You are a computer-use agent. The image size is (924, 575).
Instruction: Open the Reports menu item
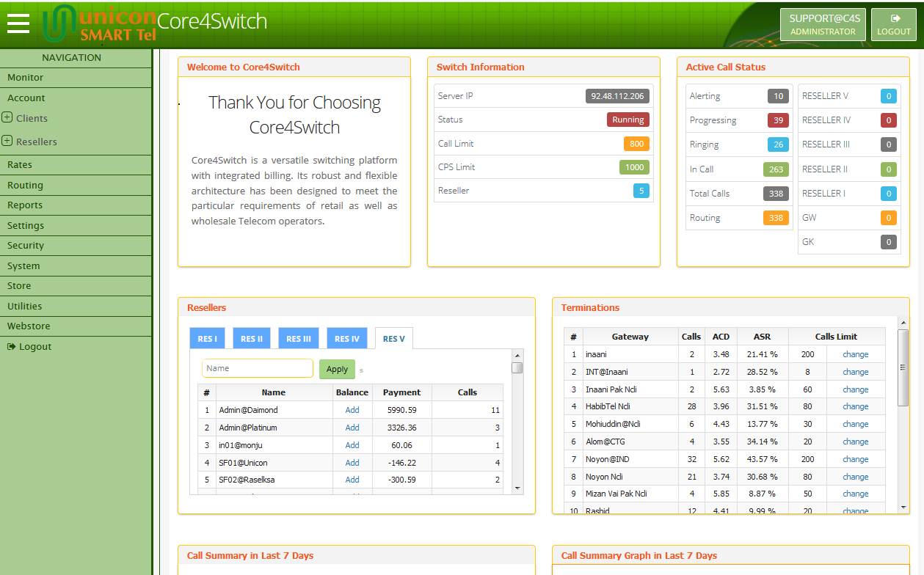(x=25, y=205)
